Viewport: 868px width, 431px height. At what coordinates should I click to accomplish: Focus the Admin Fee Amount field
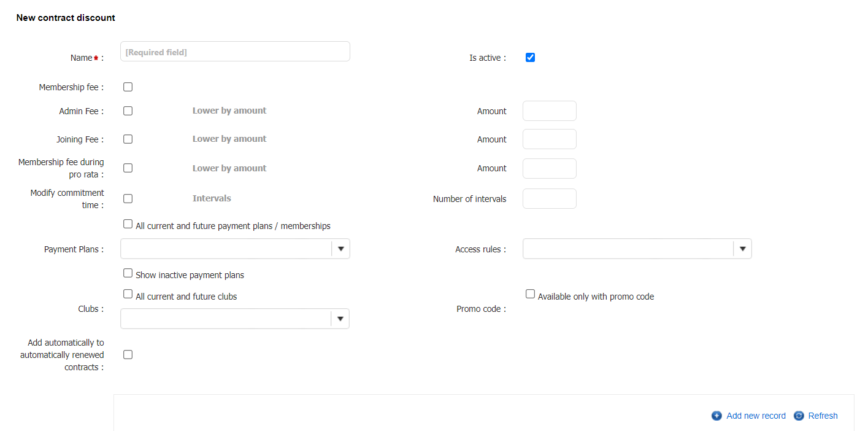(x=549, y=111)
